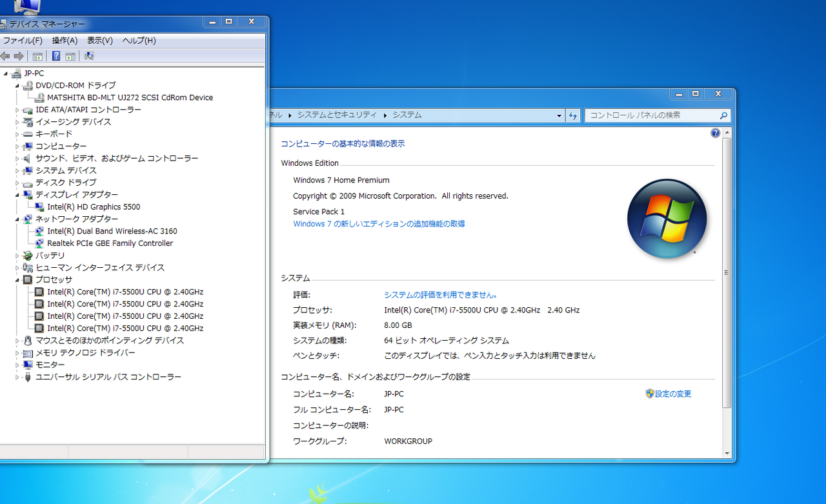Click the 設定の変更 link
The height and width of the screenshot is (504, 826).
673,394
